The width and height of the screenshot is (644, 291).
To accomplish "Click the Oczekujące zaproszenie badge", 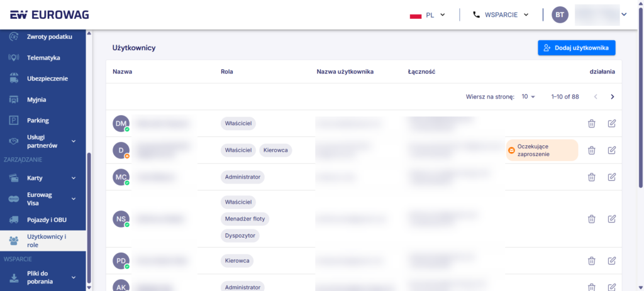I will (x=541, y=150).
